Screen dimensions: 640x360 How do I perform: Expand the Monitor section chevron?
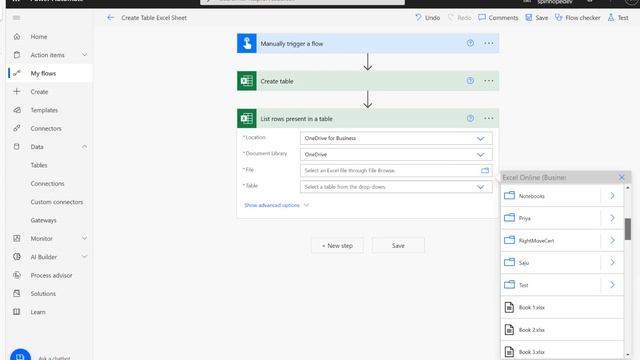coord(84,238)
